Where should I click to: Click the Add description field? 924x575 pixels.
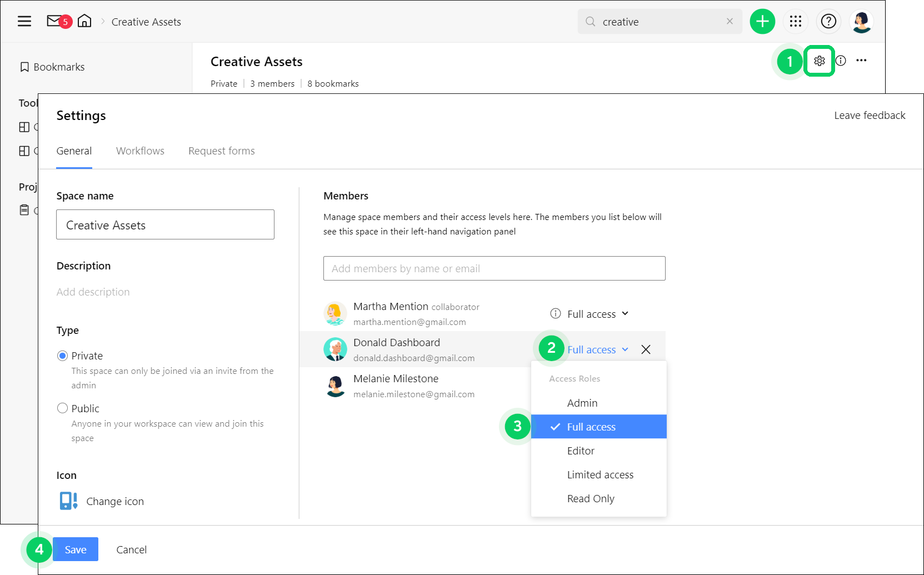[93, 292]
